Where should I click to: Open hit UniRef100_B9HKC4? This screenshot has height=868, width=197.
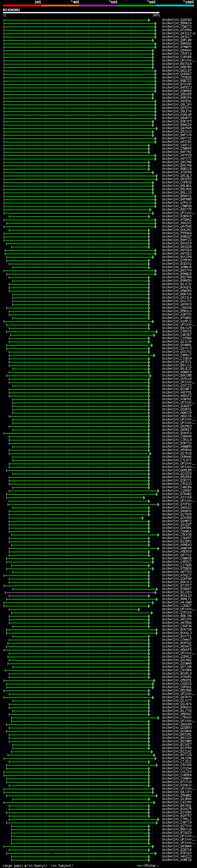(177, 23)
